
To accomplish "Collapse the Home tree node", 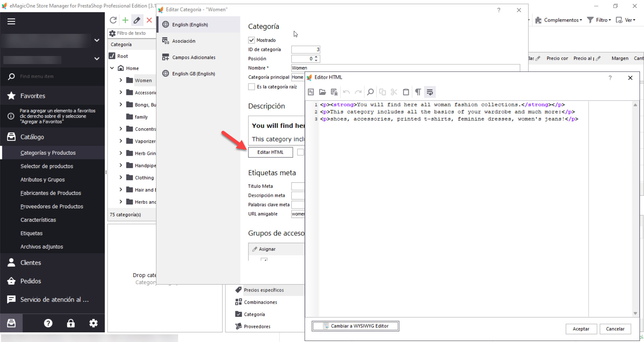I will click(112, 68).
